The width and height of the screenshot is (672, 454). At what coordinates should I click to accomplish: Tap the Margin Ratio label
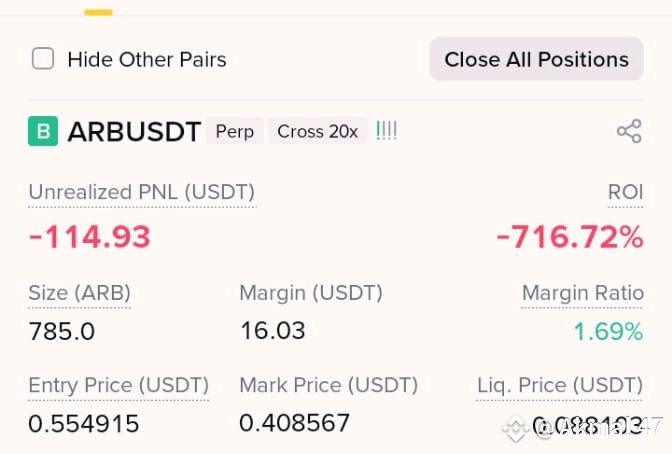point(582,293)
